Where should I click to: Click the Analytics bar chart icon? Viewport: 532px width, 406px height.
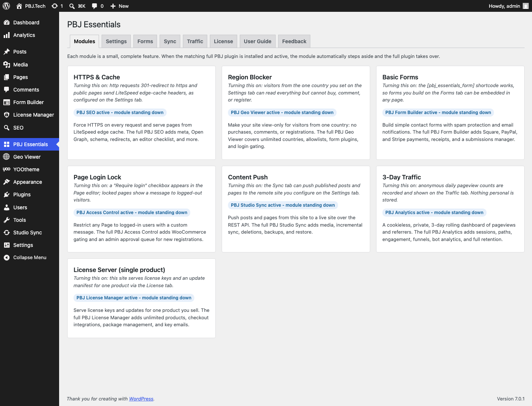[7, 35]
